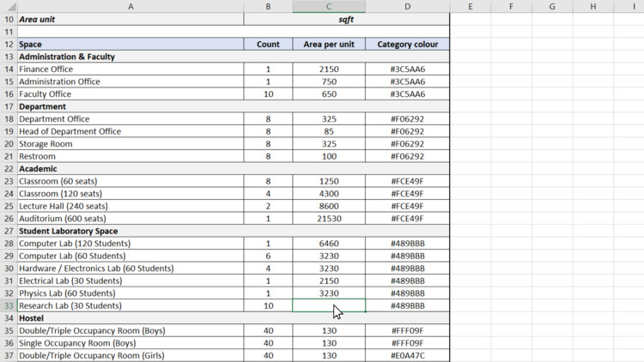Click the 'Head of Department Office' cell

click(131, 131)
